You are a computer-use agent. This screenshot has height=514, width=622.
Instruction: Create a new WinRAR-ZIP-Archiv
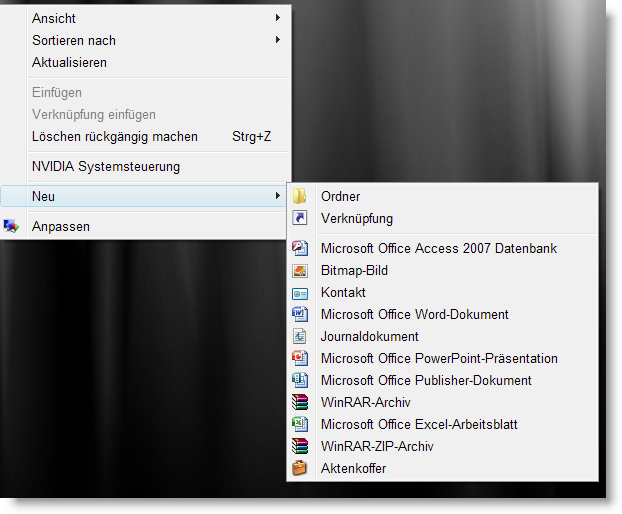[442, 446]
